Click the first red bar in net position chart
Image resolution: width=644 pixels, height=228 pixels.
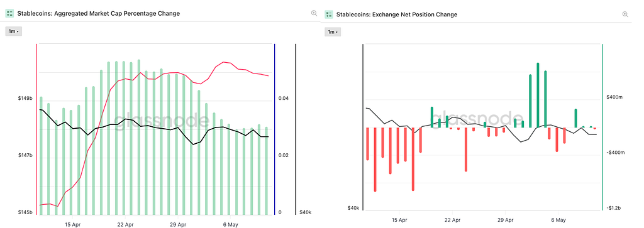367,144
